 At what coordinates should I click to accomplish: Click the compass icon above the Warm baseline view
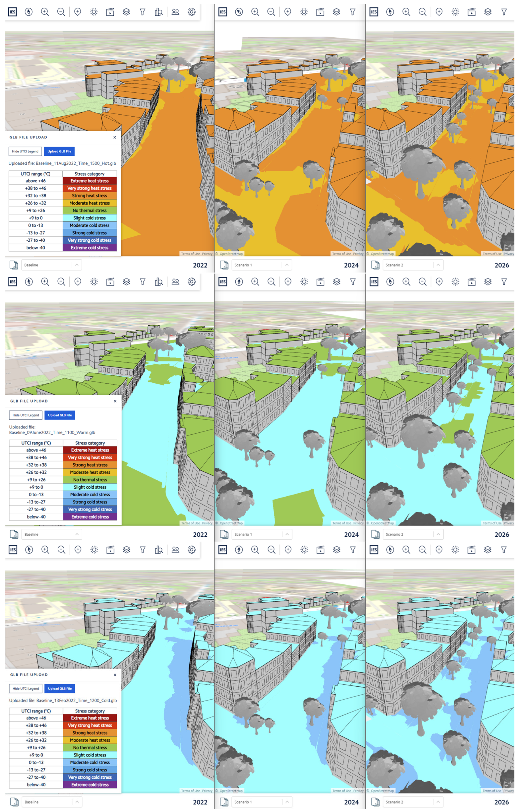tap(29, 282)
